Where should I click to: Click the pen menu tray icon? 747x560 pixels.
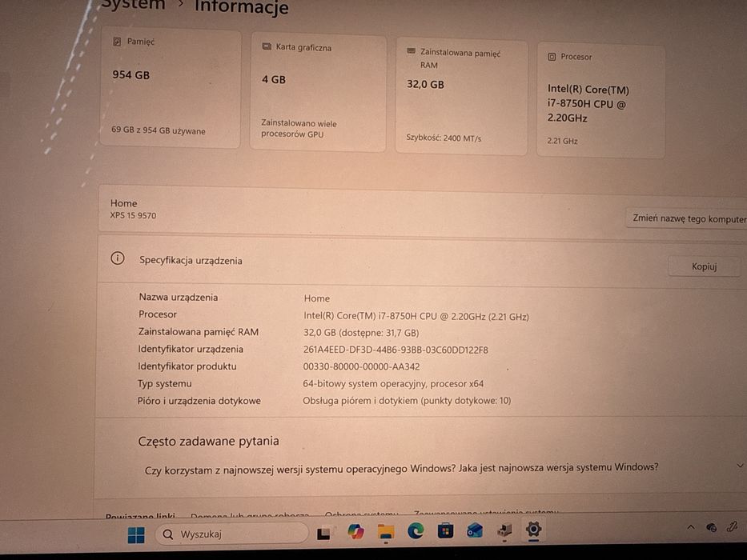coord(732,526)
